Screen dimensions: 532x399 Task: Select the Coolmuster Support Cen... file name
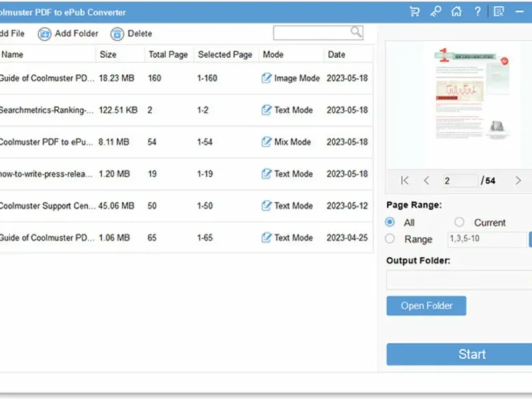47,205
